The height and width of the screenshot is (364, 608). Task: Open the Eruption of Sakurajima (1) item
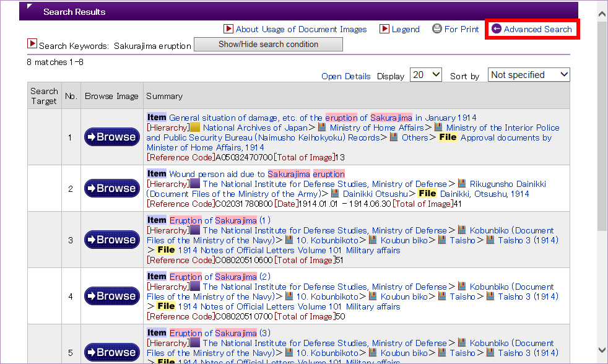click(220, 220)
